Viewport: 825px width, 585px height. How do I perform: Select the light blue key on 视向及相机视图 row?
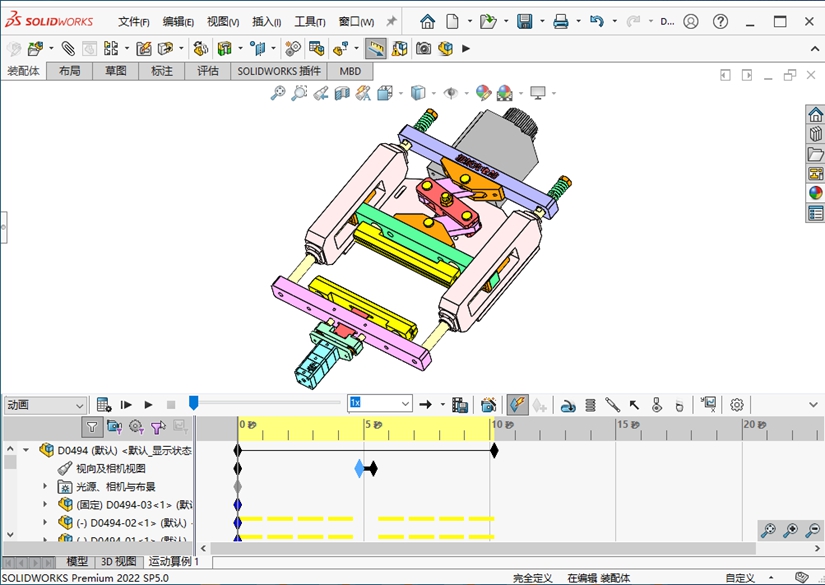pyautogui.click(x=359, y=468)
